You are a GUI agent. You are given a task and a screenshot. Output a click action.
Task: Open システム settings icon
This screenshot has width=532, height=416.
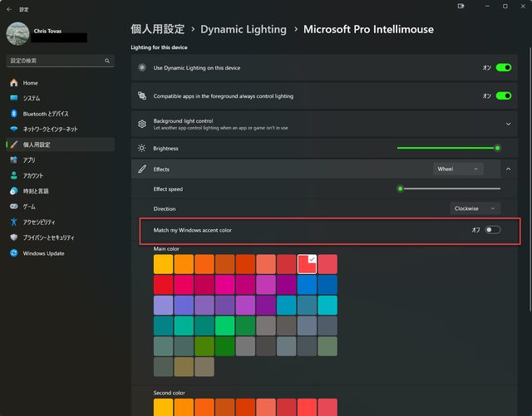(13, 98)
